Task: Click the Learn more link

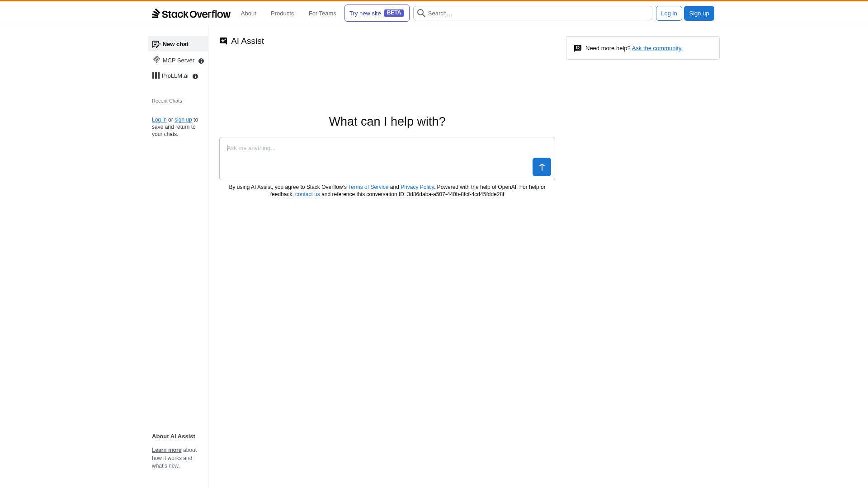Action: pos(166,450)
